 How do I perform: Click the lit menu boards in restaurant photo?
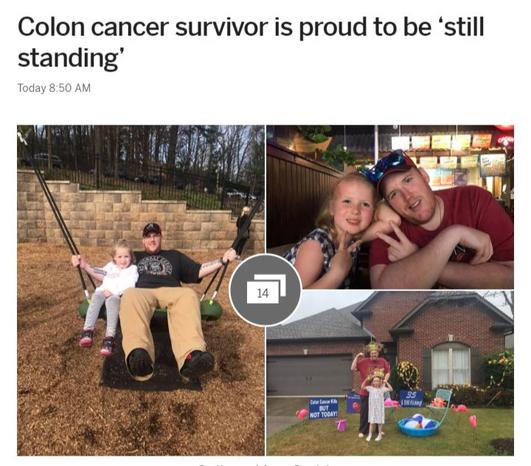[x=447, y=154]
